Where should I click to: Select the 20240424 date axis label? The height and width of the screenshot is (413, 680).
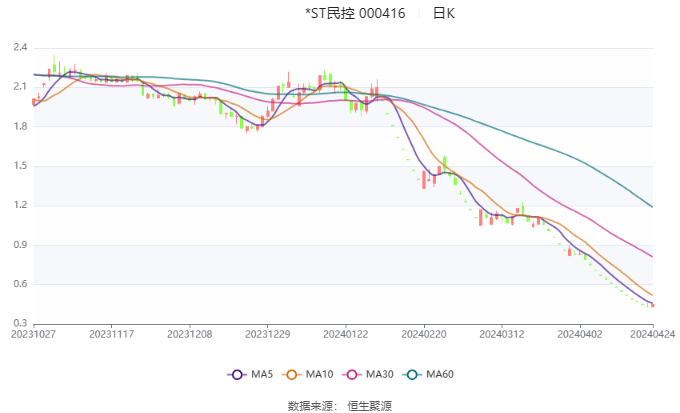coord(653,334)
